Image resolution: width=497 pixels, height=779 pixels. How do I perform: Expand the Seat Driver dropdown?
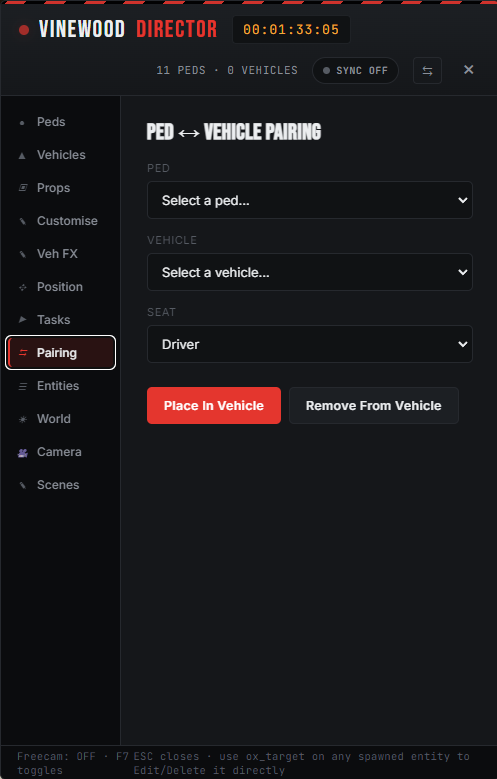pos(310,344)
